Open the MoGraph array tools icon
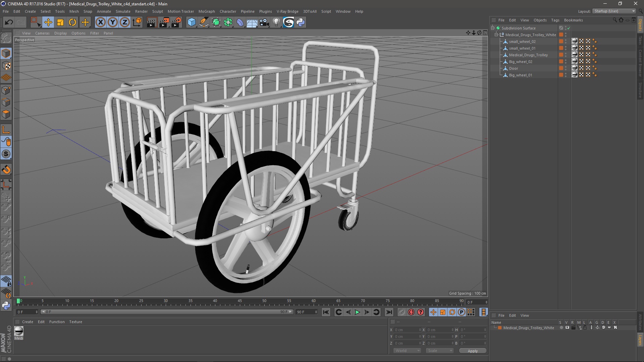Image resolution: width=644 pixels, height=362 pixels. pyautogui.click(x=228, y=22)
